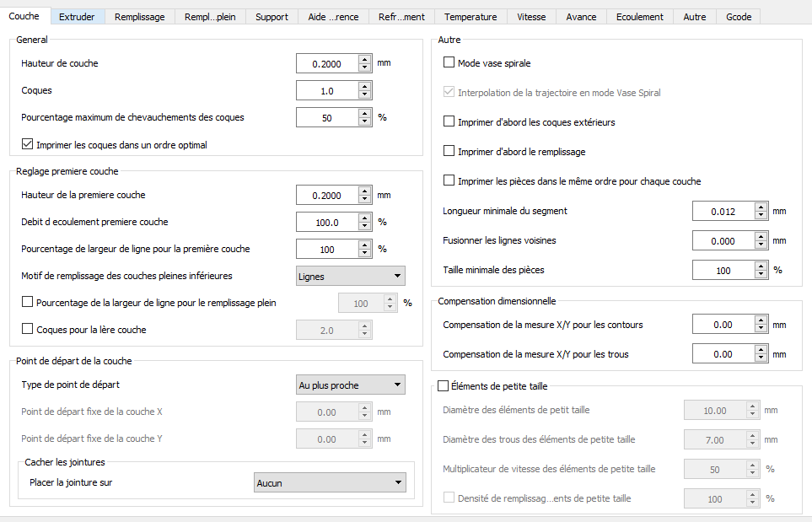Increase Hauteur de couche with up arrow
The width and height of the screenshot is (812, 522).
[x=364, y=59]
